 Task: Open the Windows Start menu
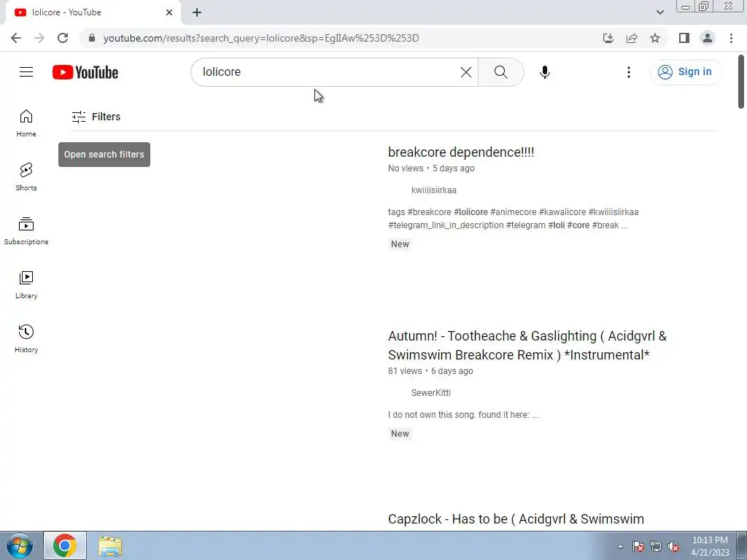pos(20,545)
